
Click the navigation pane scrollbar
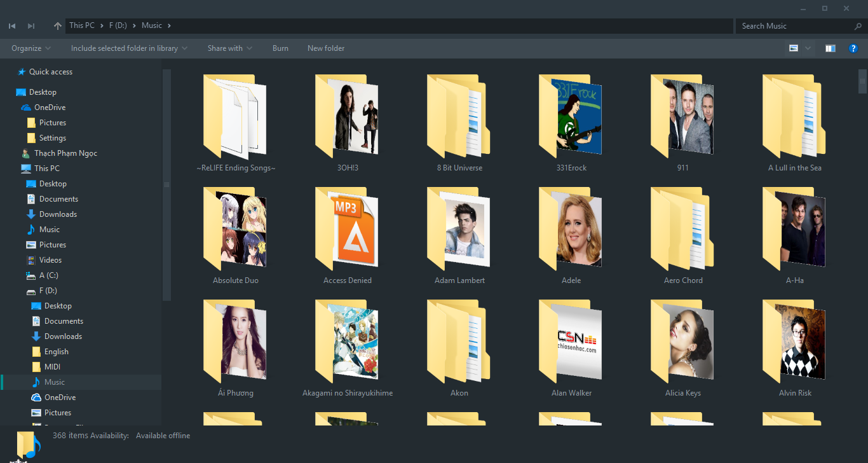[x=166, y=184]
